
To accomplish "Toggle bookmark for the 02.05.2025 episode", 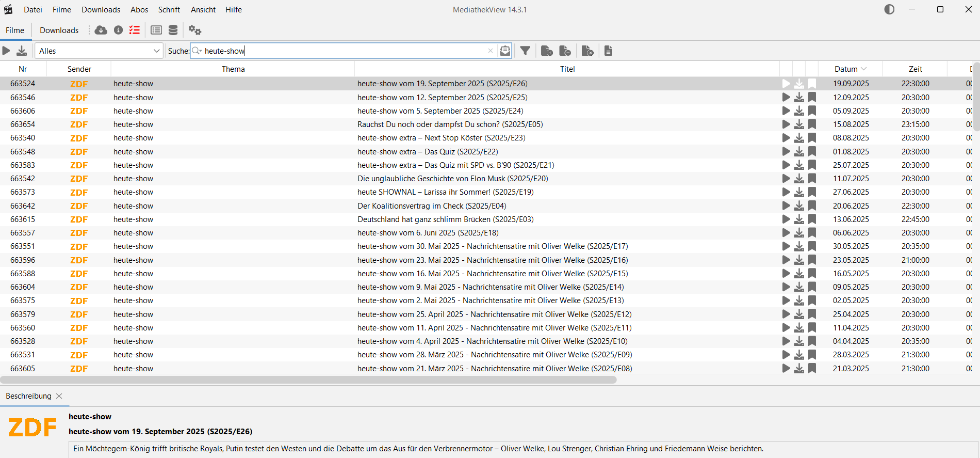I will click(x=812, y=301).
